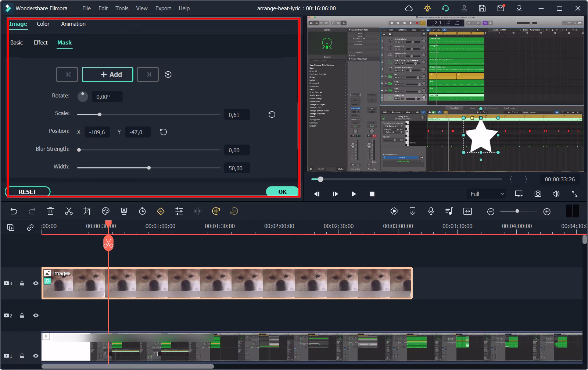588x370 pixels.
Task: Add a marker with shield icon
Action: point(412,211)
